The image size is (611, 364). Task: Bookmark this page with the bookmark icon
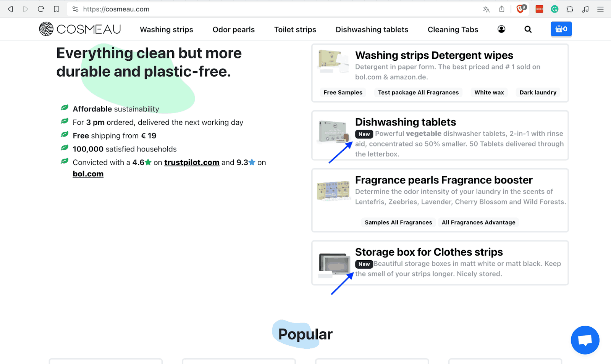point(56,9)
